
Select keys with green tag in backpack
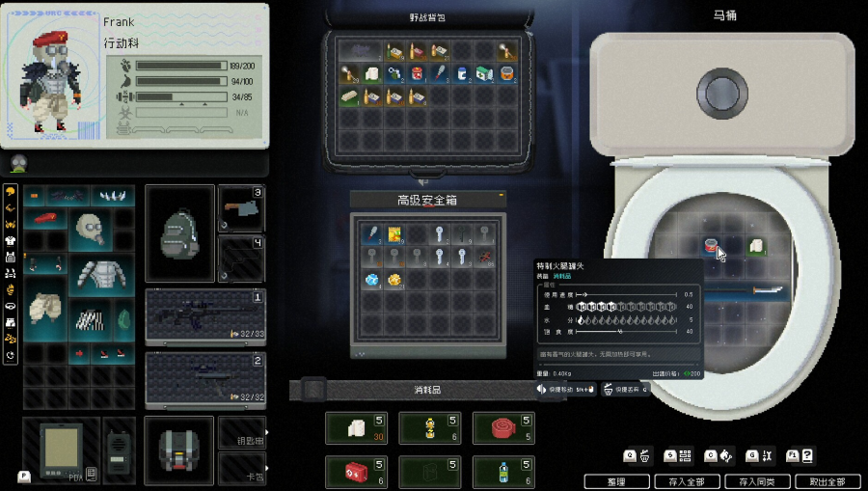point(394,73)
